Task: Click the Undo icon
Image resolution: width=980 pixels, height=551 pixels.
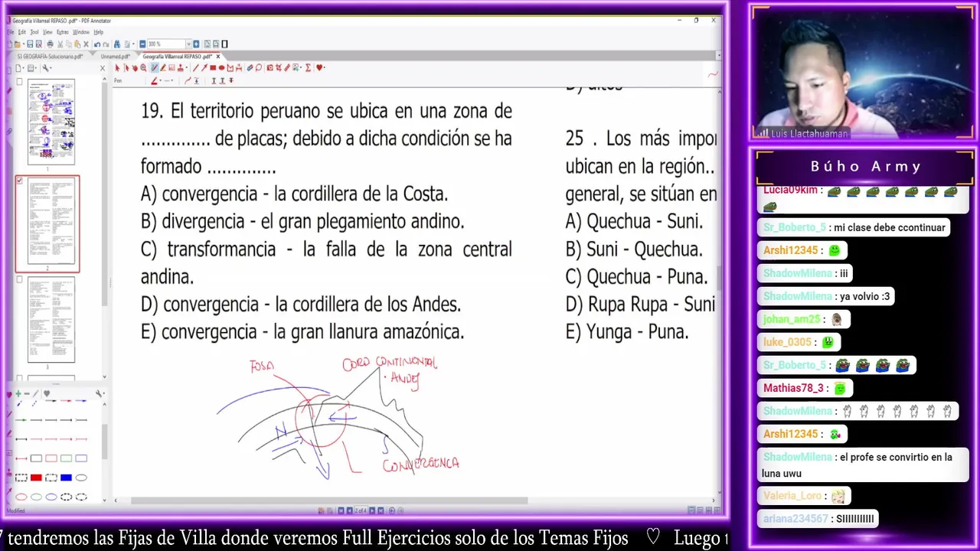Action: pos(96,44)
